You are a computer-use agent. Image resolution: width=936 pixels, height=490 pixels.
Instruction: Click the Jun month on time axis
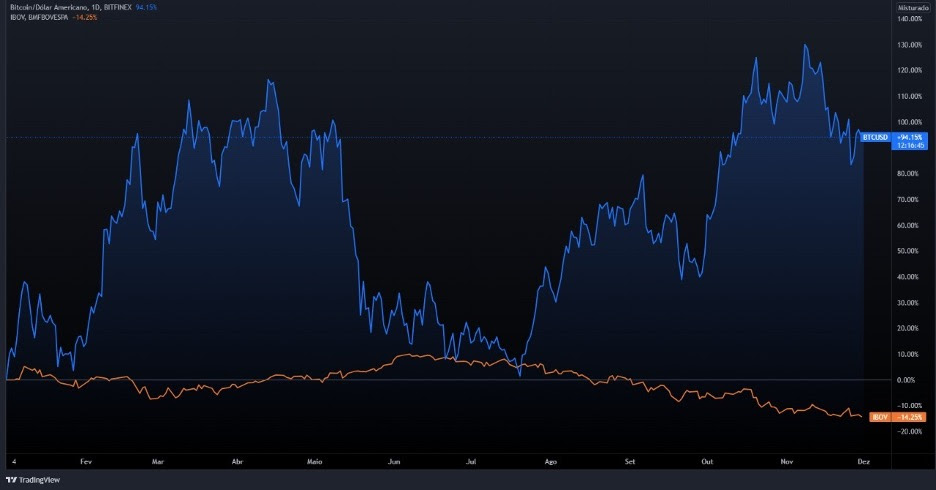click(x=394, y=461)
